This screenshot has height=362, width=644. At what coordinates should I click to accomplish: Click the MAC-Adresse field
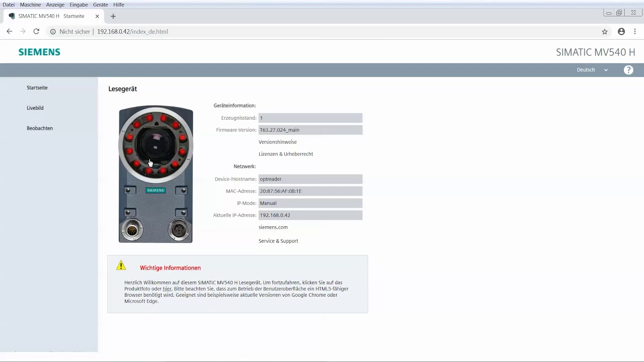point(310,191)
